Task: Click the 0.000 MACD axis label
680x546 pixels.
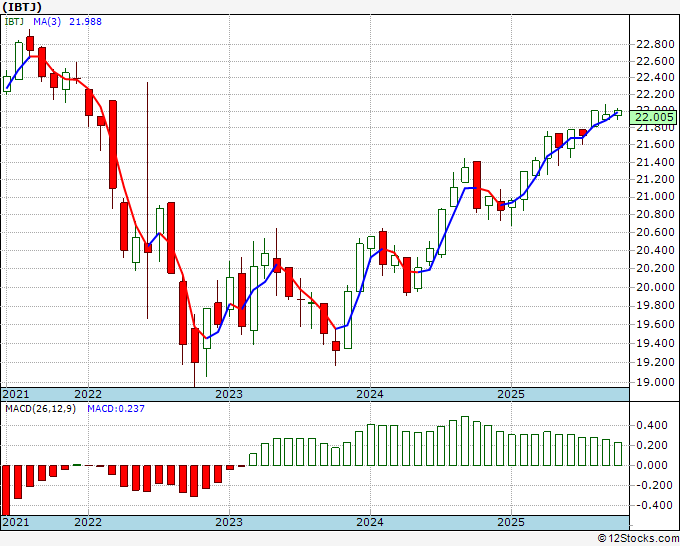Action: pyautogui.click(x=652, y=465)
